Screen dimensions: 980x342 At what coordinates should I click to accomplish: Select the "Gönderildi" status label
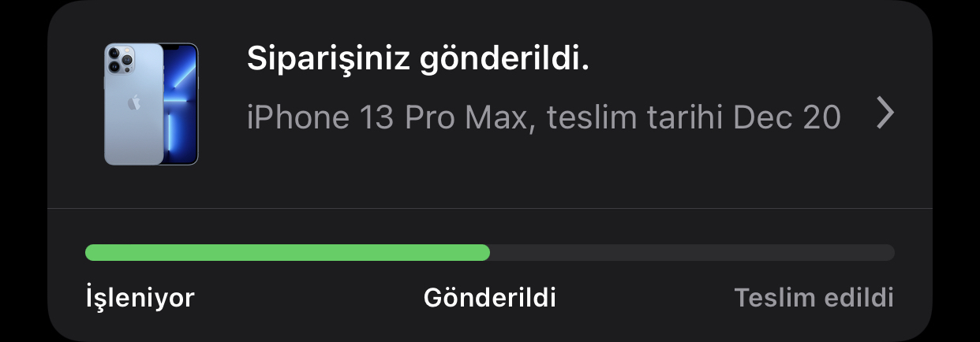point(490,298)
